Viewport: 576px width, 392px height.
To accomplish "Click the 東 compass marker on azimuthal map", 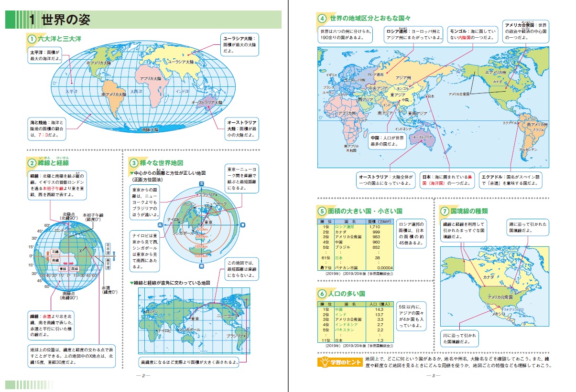I will coord(242,224).
